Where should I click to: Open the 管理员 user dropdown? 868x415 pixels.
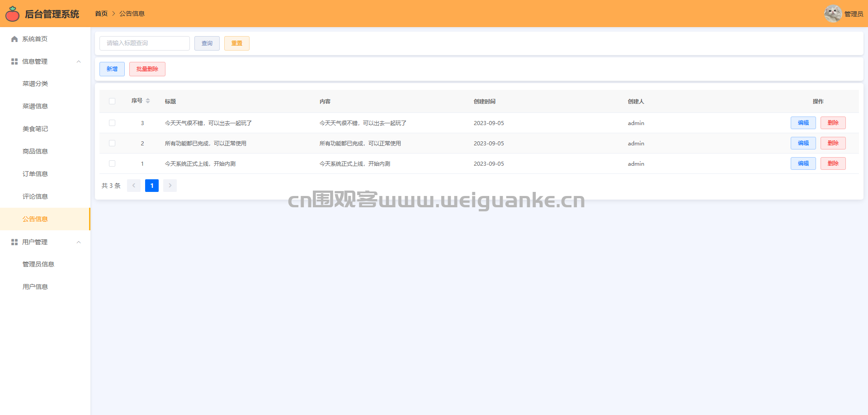click(x=854, y=14)
